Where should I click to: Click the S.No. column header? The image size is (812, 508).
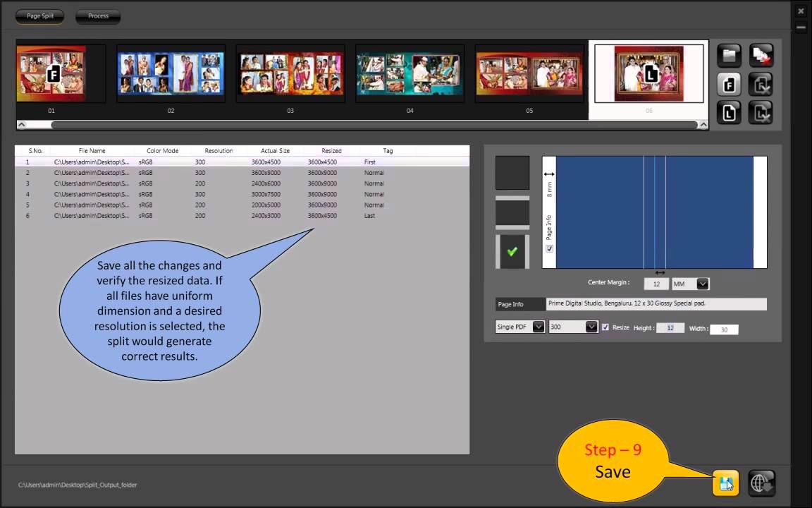coord(36,151)
